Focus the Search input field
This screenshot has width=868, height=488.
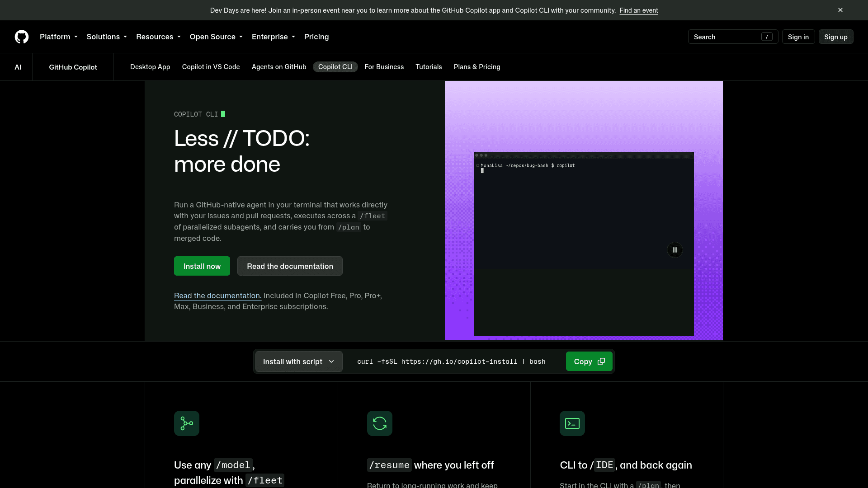[733, 37]
